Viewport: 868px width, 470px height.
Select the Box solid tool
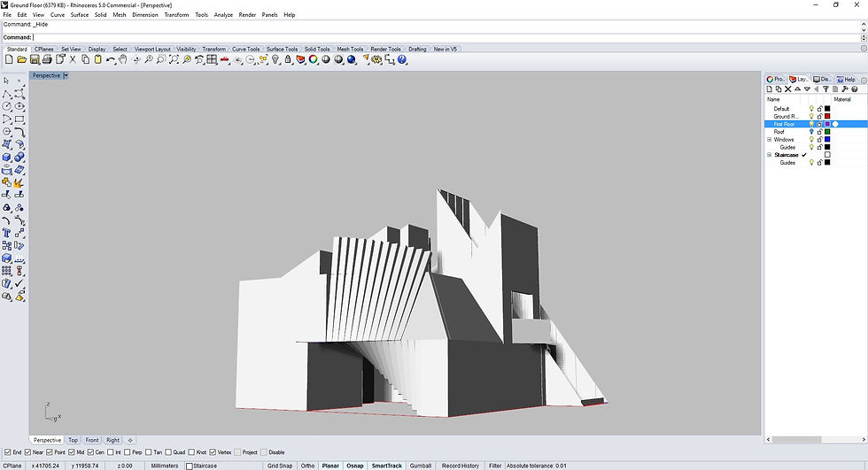[7, 157]
